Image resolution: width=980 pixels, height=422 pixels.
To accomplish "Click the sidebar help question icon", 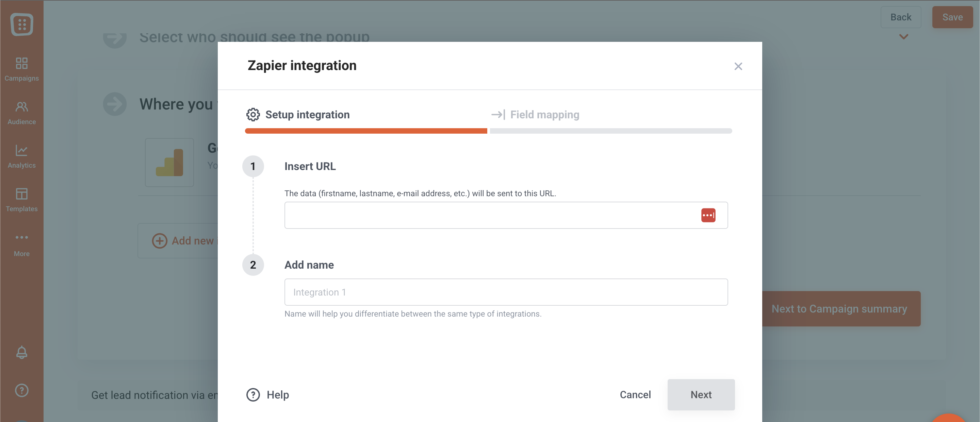I will (x=22, y=390).
